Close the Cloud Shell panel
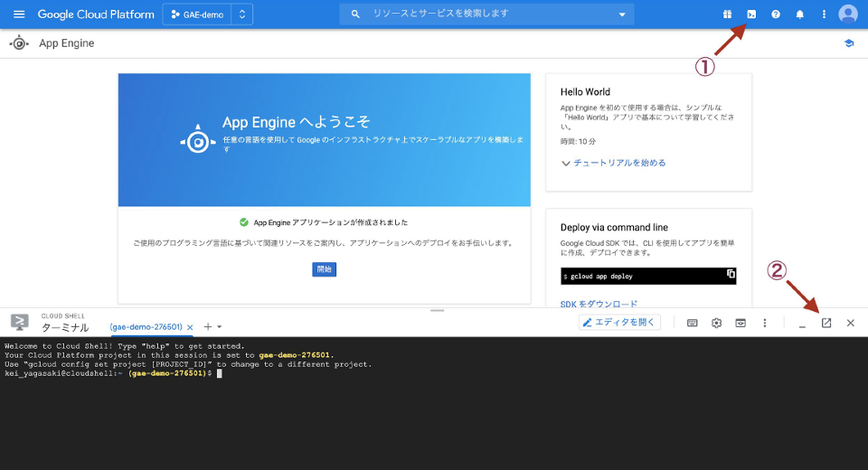 pos(850,323)
